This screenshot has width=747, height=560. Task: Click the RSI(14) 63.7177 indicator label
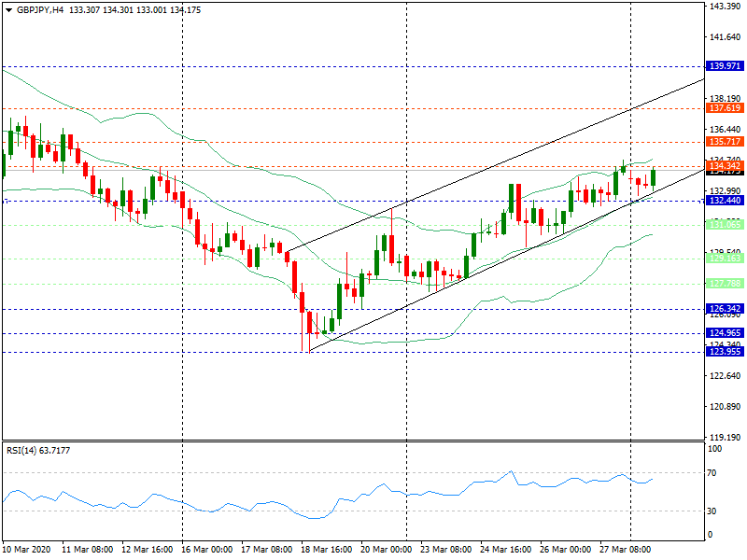(x=38, y=451)
